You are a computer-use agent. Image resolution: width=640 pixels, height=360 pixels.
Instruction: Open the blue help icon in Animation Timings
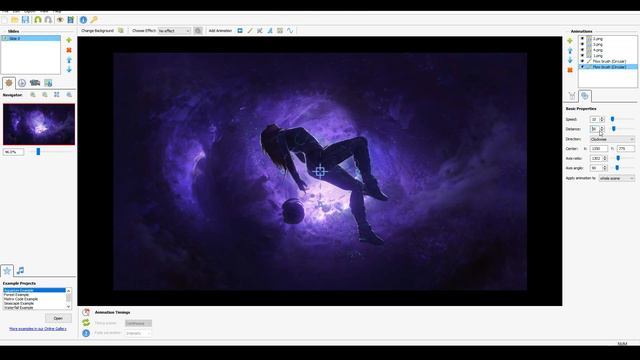86,333
